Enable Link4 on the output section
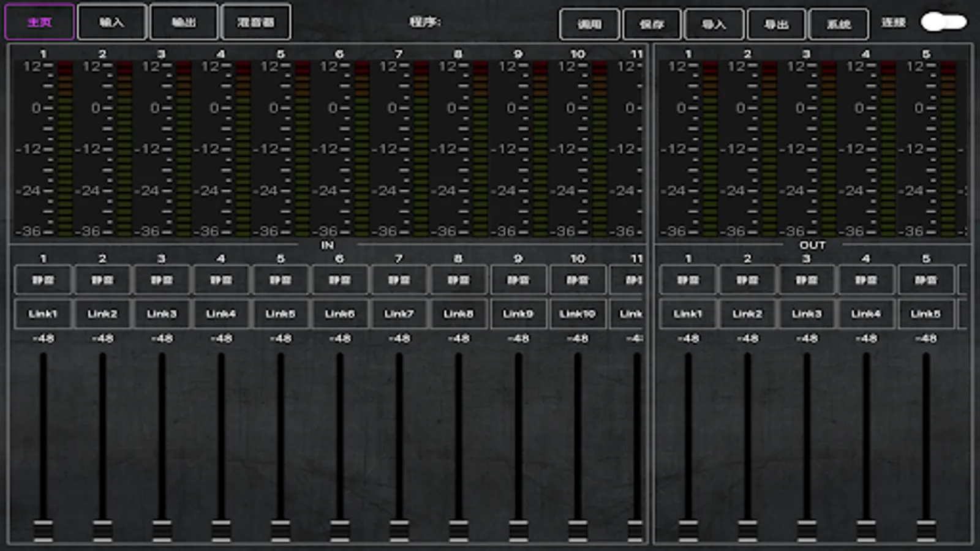The height and width of the screenshot is (551, 980). [866, 314]
